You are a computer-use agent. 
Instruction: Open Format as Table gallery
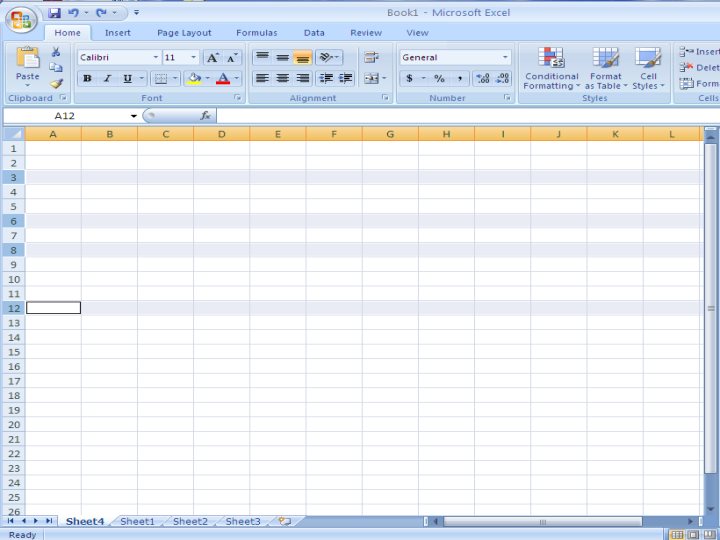pyautogui.click(x=605, y=68)
